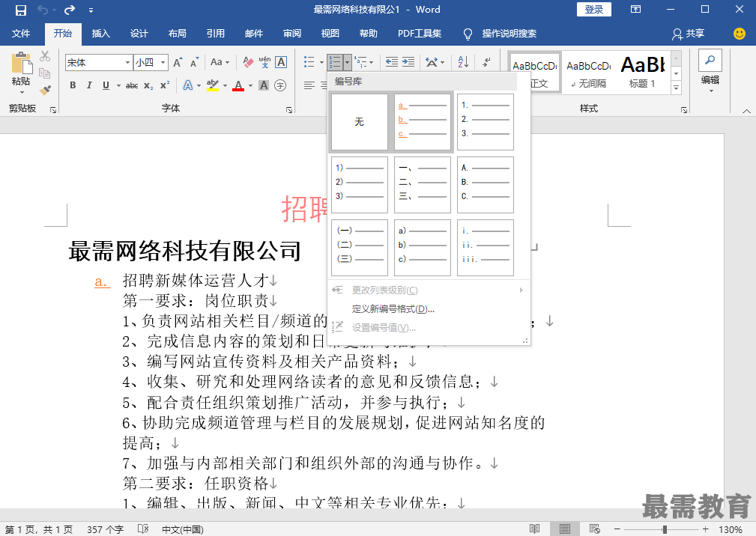This screenshot has width=756, height=536.
Task: Decrease font size with small A icon
Action: point(194,63)
